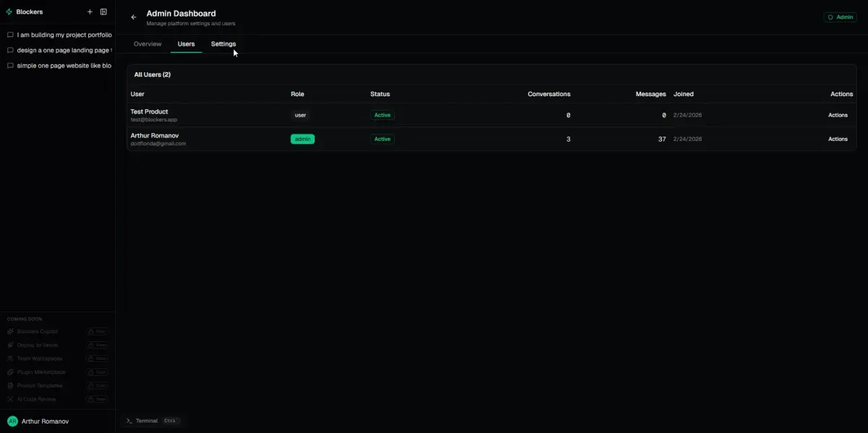Open the 'I am building my project portfolio' chat
This screenshot has height=433, width=868.
coord(64,35)
